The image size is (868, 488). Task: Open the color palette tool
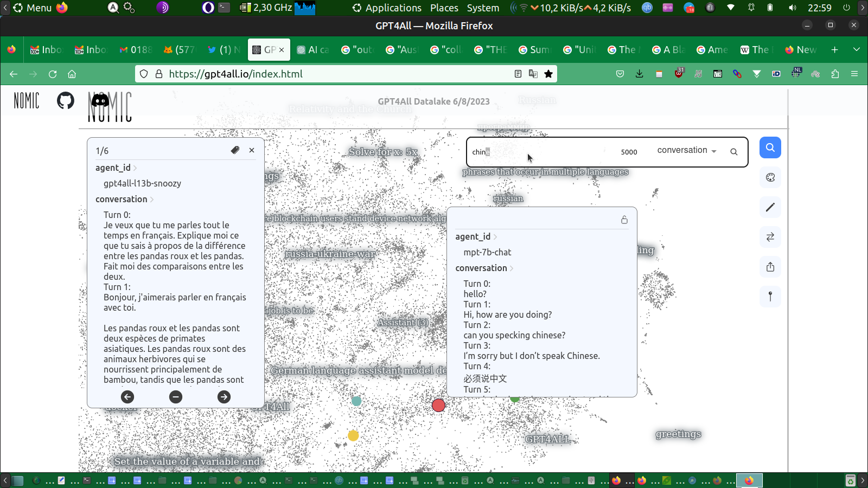pyautogui.click(x=770, y=177)
